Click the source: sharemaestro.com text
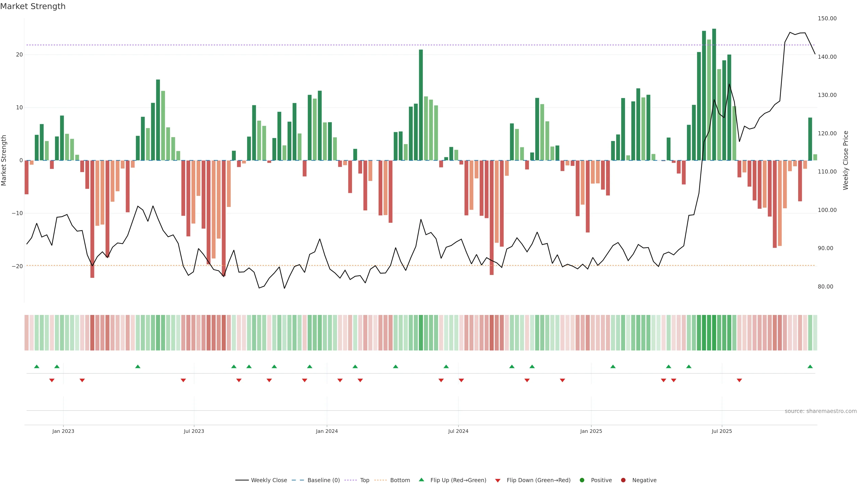The height and width of the screenshot is (488, 868). coord(821,411)
